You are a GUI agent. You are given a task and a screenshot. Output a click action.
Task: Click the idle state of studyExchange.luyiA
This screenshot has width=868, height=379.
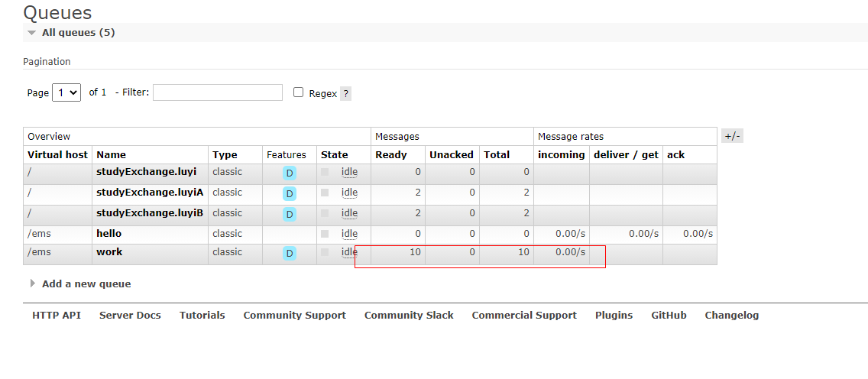[349, 193]
